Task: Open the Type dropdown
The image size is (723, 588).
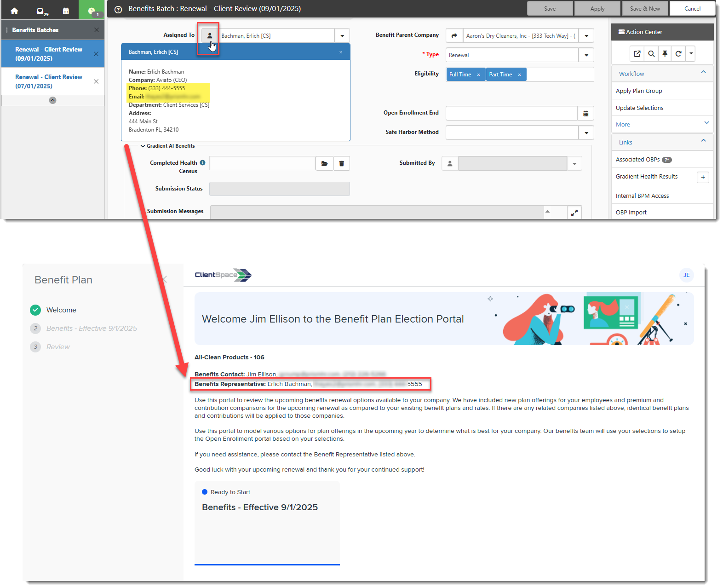Action: click(586, 55)
